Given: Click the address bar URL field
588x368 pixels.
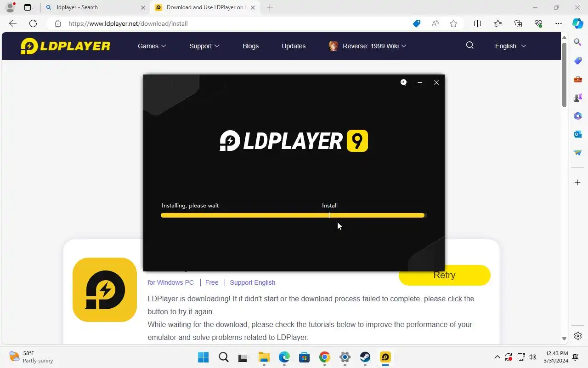Looking at the screenshot, I should point(230,23).
